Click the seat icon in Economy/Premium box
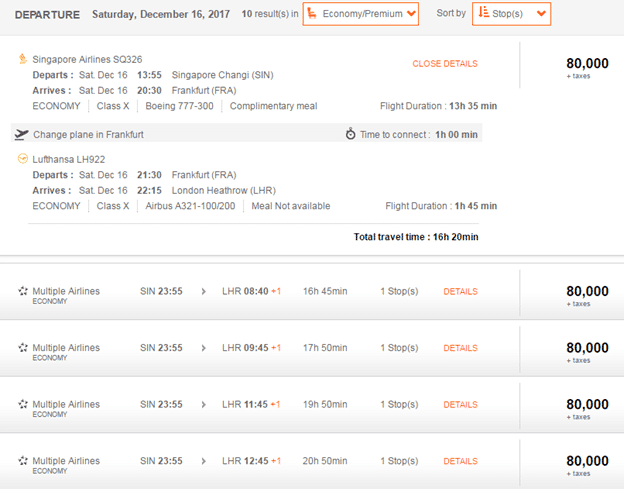Screen dimensions: 624x489 312,14
